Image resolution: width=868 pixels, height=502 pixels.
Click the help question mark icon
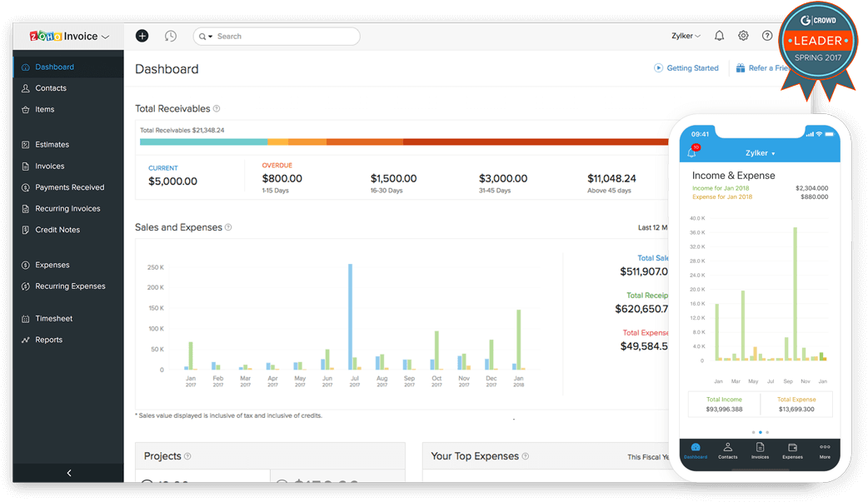[767, 36]
